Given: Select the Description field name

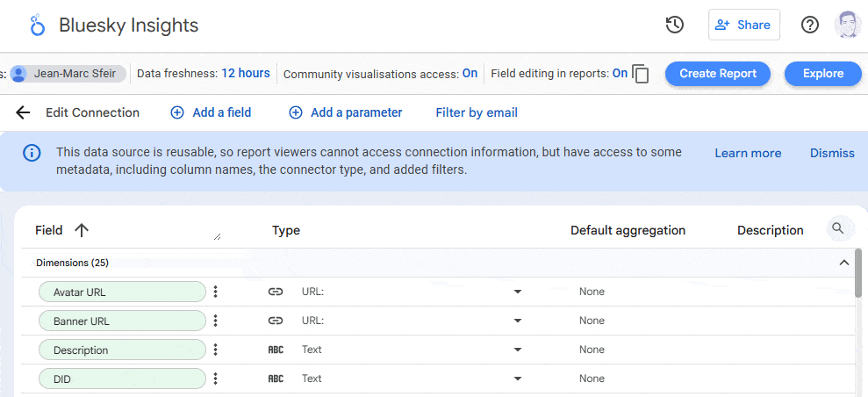Looking at the screenshot, I should coord(122,350).
